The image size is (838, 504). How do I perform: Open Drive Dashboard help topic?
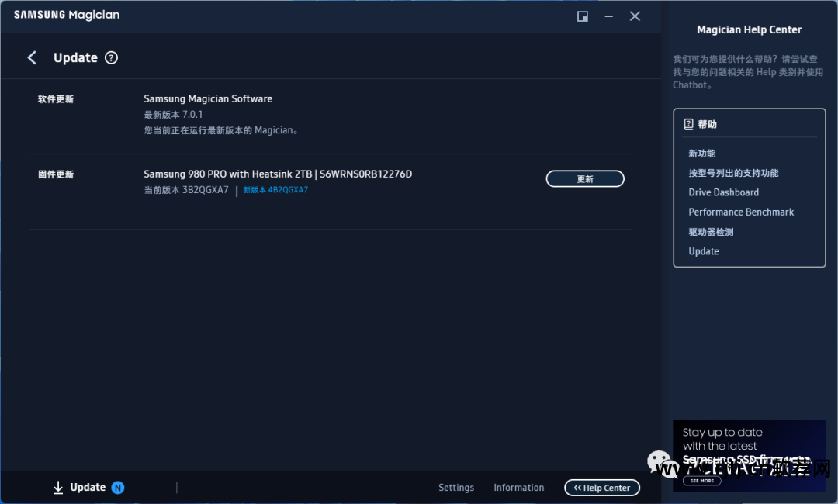tap(723, 192)
